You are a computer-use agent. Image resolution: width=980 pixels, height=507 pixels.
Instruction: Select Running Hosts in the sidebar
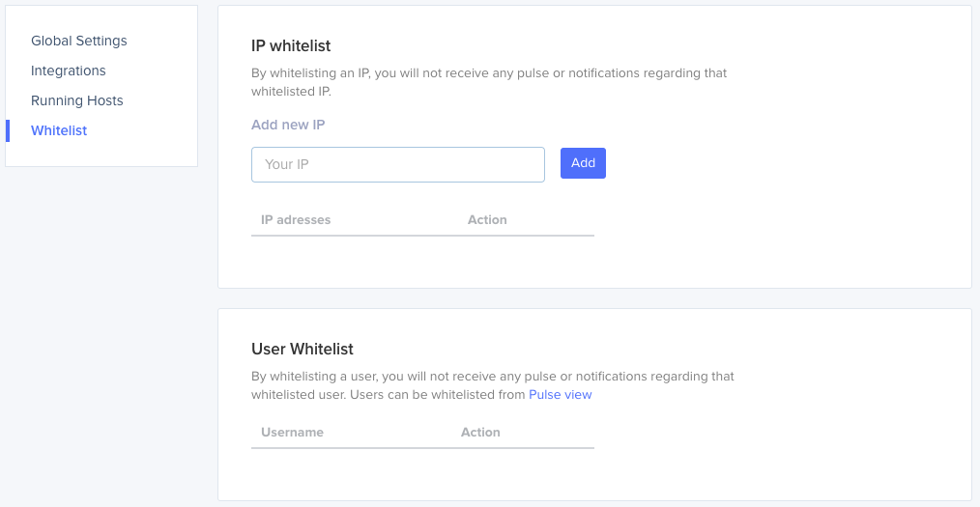[77, 100]
